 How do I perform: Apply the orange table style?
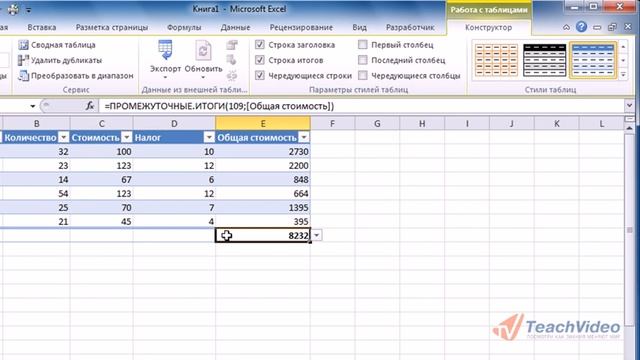[x=496, y=60]
